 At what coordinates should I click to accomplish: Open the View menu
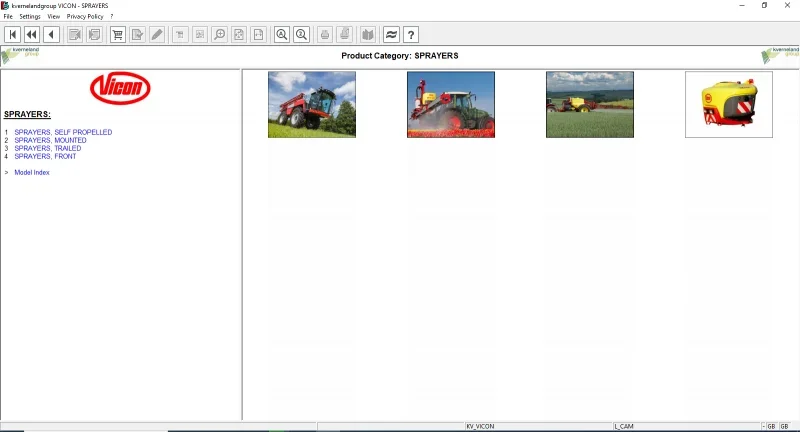coord(54,16)
